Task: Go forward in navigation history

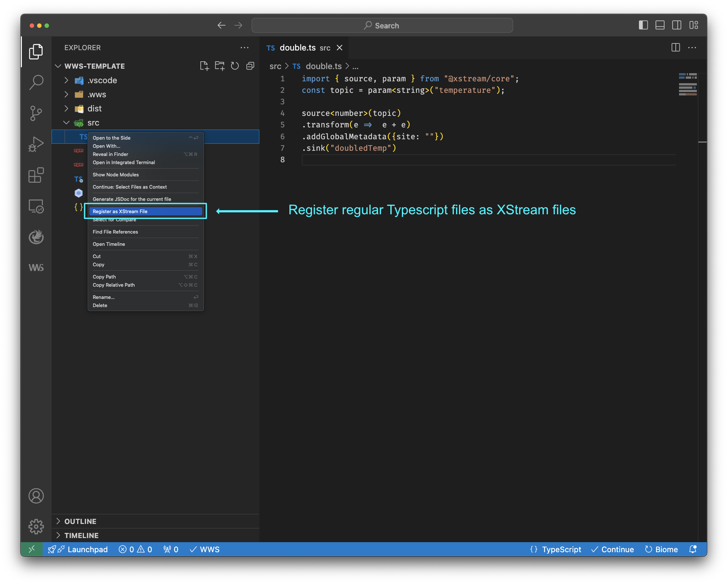Action: (x=238, y=25)
